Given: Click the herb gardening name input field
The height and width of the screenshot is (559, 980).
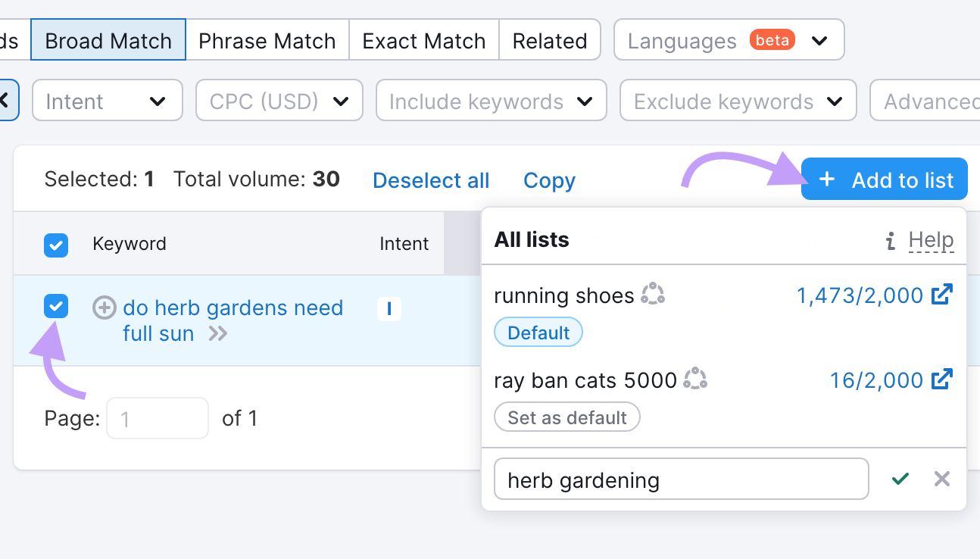Looking at the screenshot, I should [x=681, y=479].
